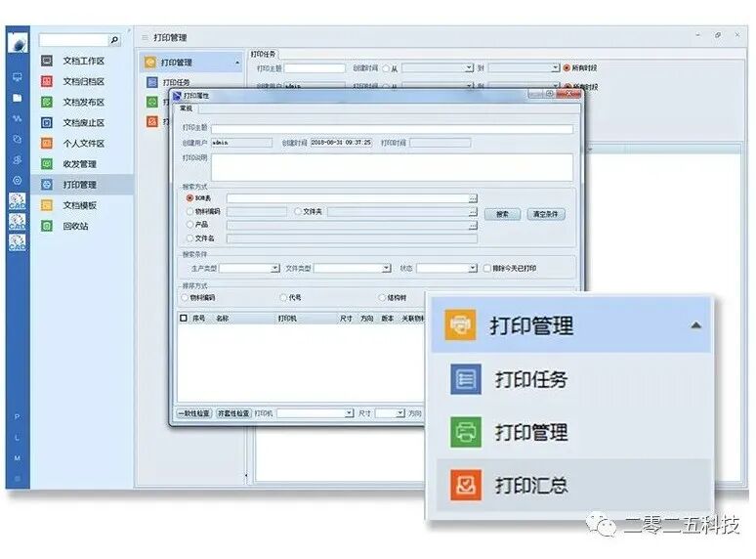756x559 pixels.
Task: Select the 结构树 sort radio
Action: [382, 298]
